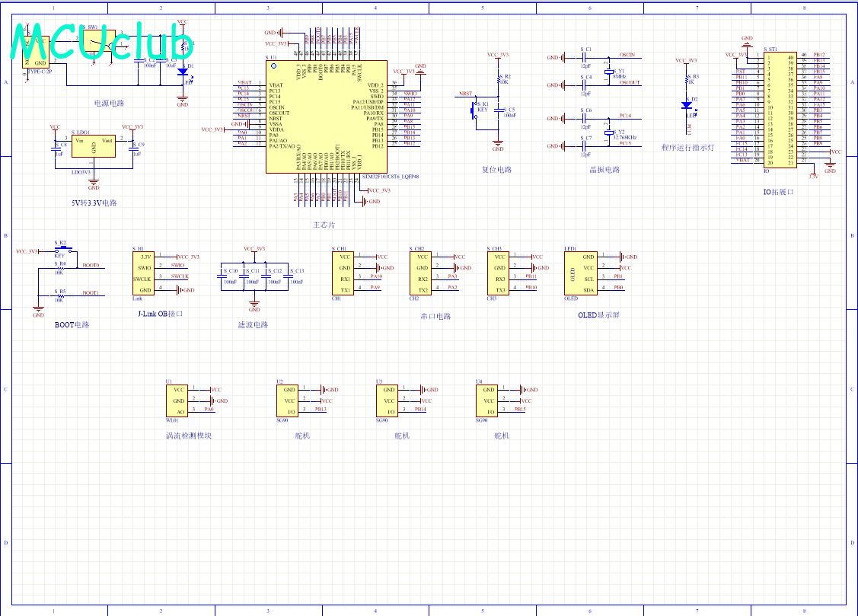Select the S_R3 1K resistor
858x616 pixels.
(687, 80)
